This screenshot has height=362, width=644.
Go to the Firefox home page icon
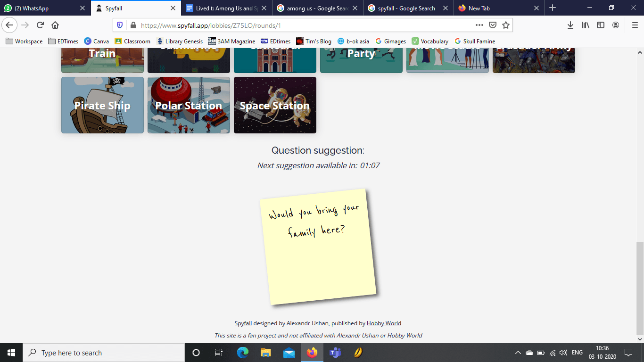click(x=55, y=25)
